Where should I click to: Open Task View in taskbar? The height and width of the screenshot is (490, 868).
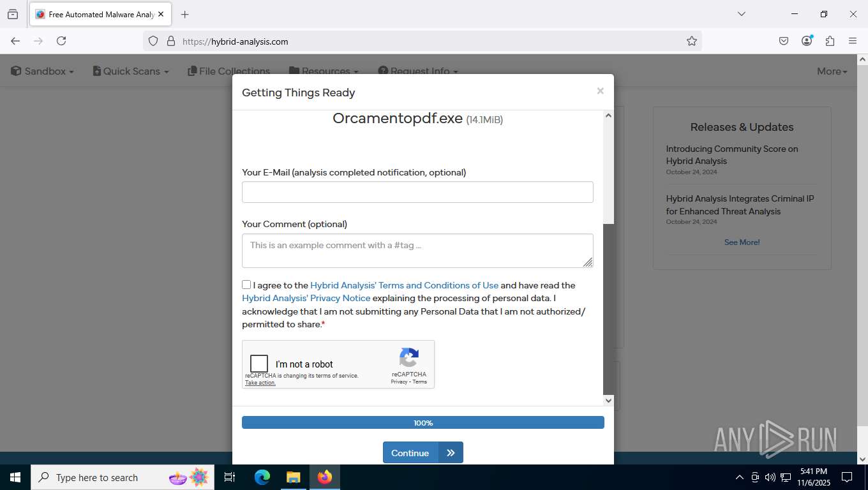click(230, 477)
